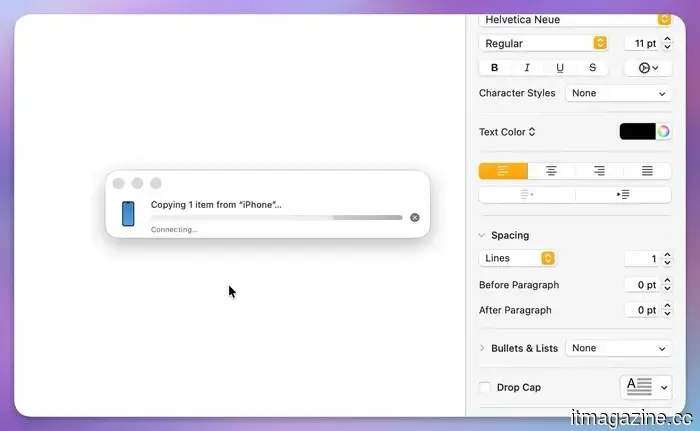700x431 pixels.
Task: Increase paragraph indent
Action: (623, 195)
